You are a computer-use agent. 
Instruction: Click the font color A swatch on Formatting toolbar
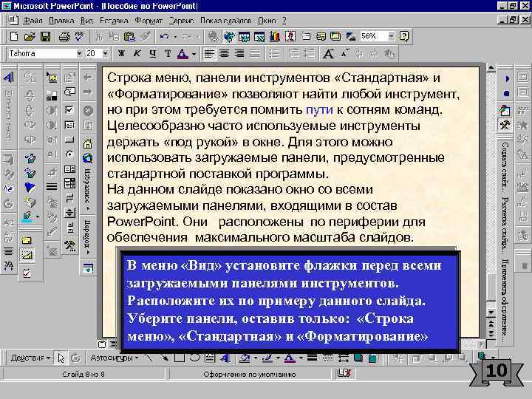[183, 54]
